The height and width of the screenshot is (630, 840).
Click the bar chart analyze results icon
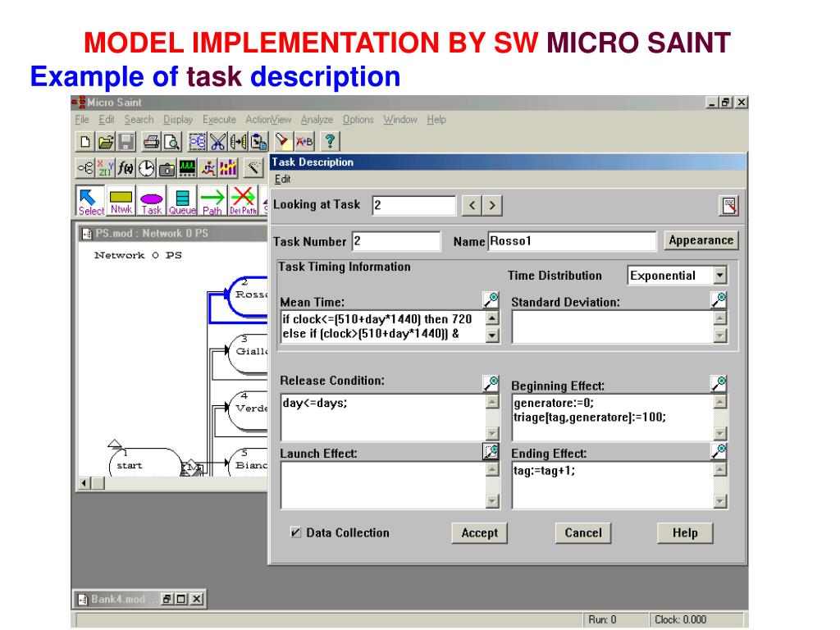pyautogui.click(x=228, y=168)
